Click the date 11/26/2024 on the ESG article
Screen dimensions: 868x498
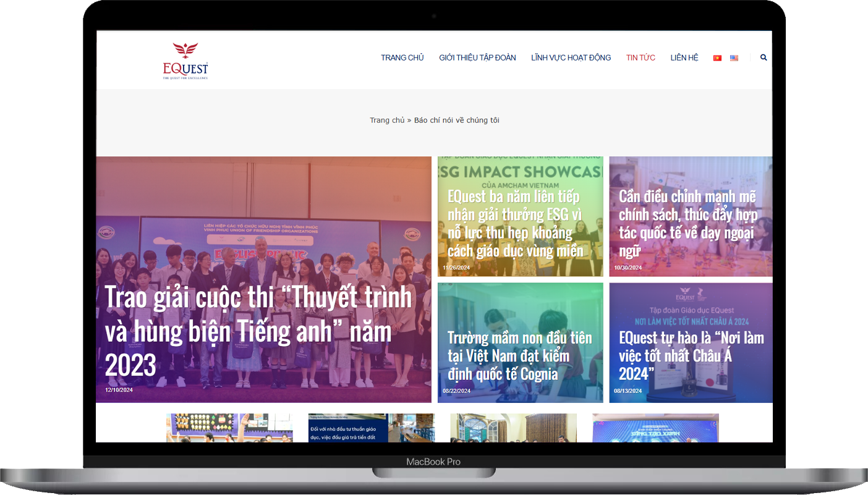coord(456,268)
